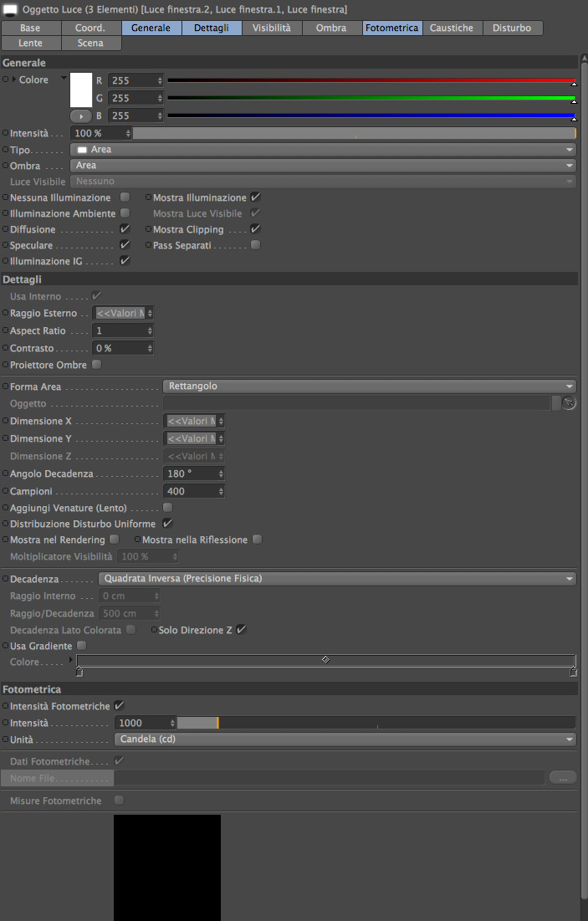Open the Caustiche tab
Screen dimensions: 588x921
point(452,28)
